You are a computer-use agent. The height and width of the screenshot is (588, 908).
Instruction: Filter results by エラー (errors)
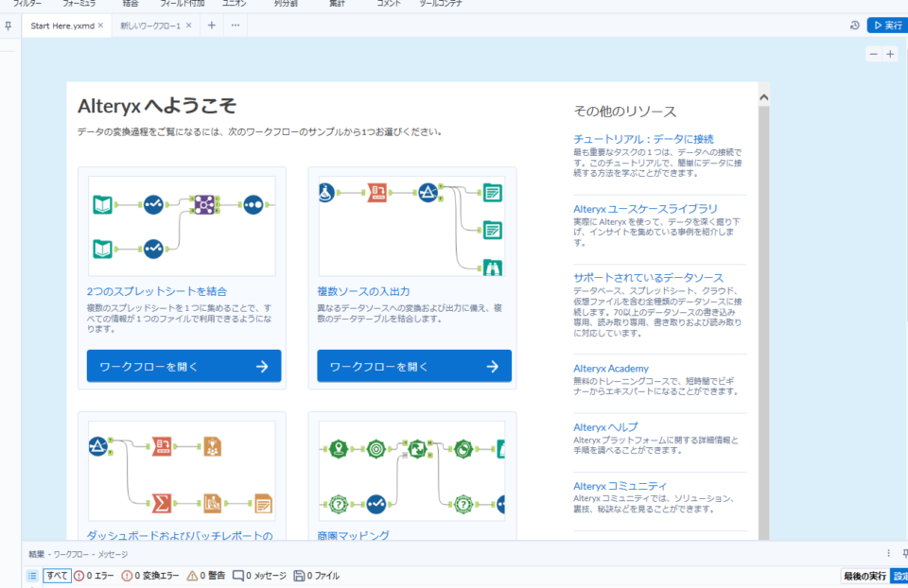tap(94, 576)
